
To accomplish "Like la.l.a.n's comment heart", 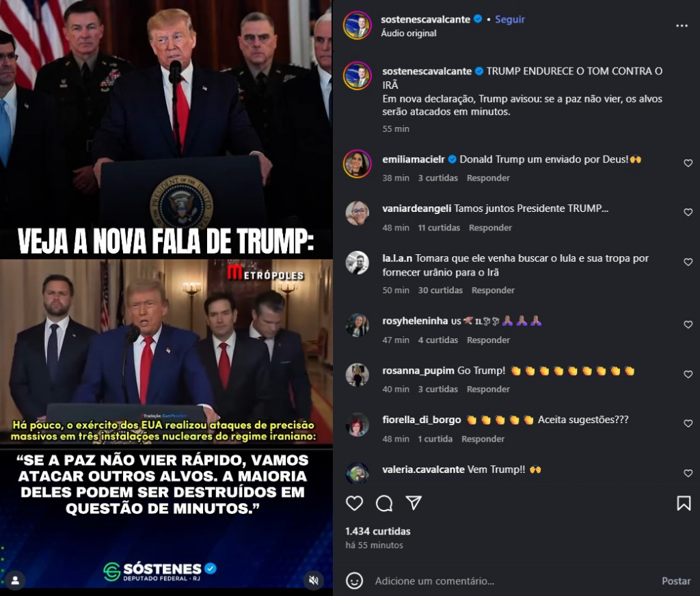I will 688,262.
